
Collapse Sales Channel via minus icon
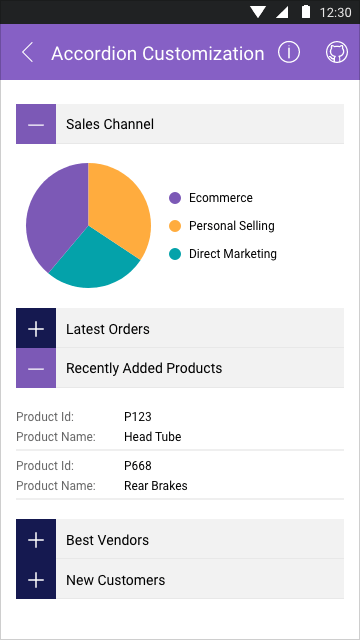(36, 124)
